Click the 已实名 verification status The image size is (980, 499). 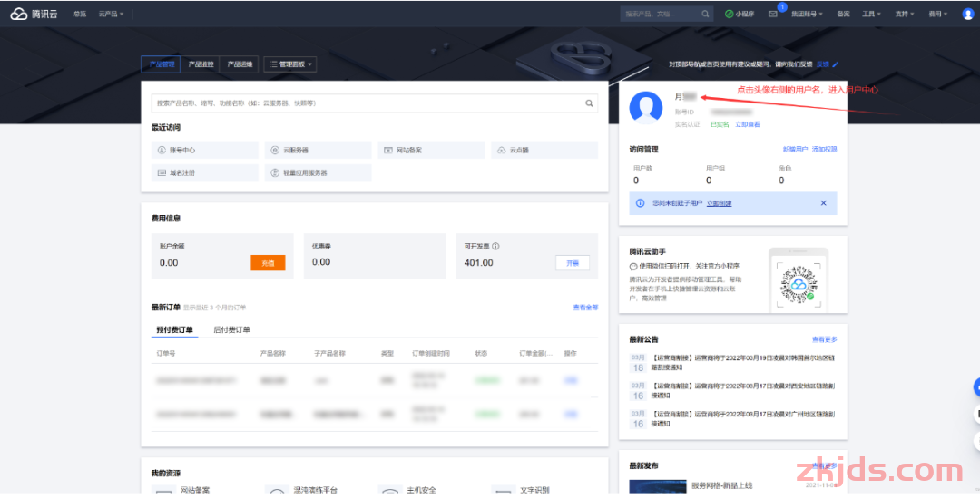click(x=720, y=124)
